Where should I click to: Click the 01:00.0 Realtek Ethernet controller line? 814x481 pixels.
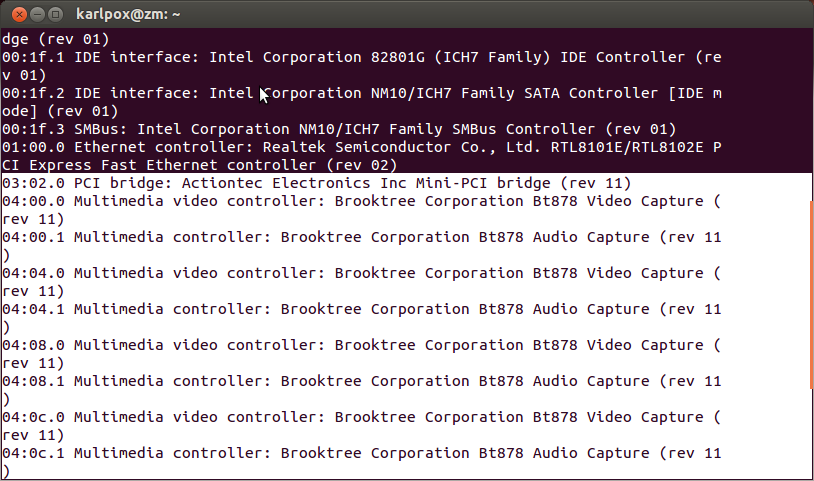pyautogui.click(x=360, y=148)
